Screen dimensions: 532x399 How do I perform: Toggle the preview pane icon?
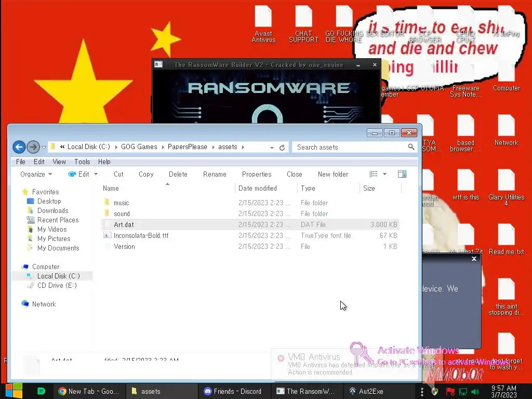pos(402,174)
